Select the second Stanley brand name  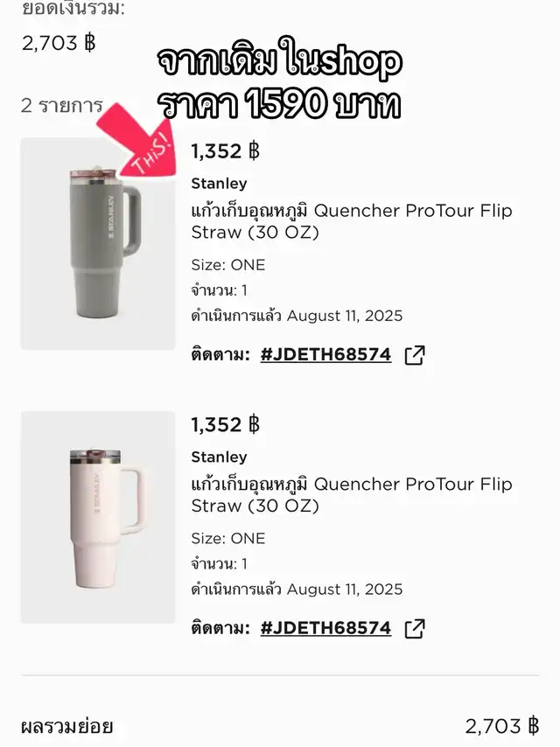point(220,457)
